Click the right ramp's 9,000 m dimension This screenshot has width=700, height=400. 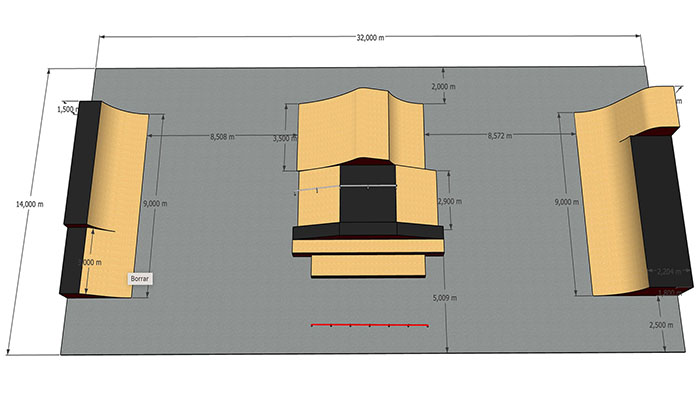[x=566, y=202]
